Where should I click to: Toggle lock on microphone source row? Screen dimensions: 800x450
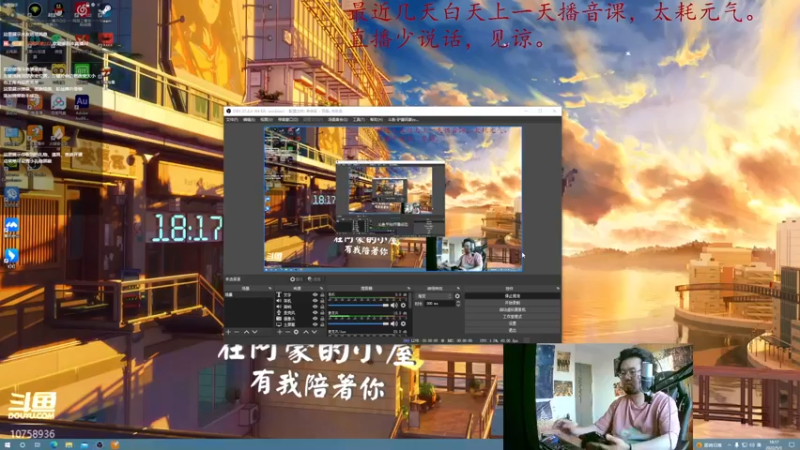tap(322, 313)
